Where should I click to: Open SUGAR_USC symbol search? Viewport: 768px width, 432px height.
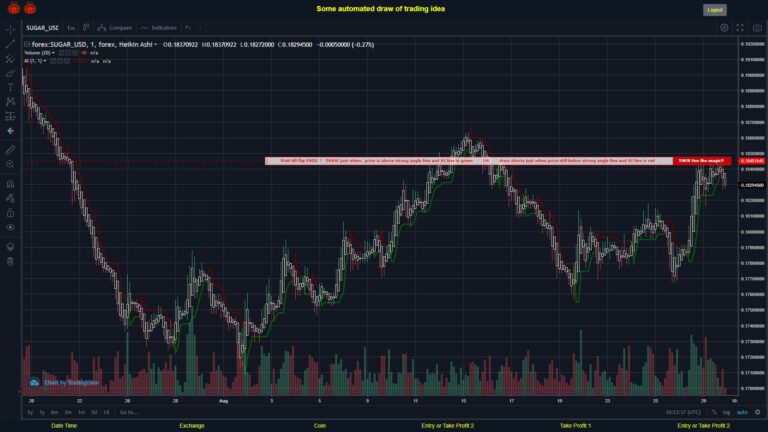click(42, 28)
